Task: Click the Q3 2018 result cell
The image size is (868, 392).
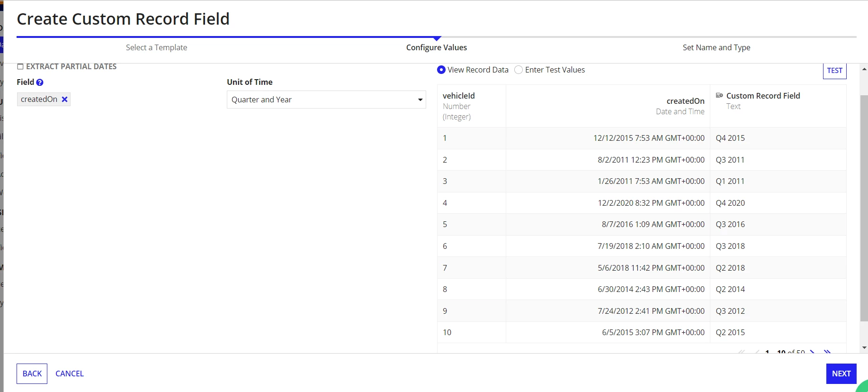Action: point(778,246)
